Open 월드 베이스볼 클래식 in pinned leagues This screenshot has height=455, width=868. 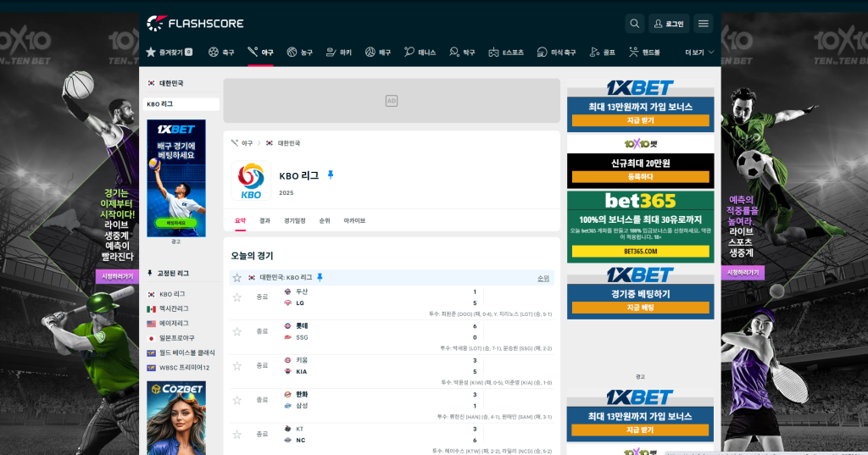click(x=186, y=352)
